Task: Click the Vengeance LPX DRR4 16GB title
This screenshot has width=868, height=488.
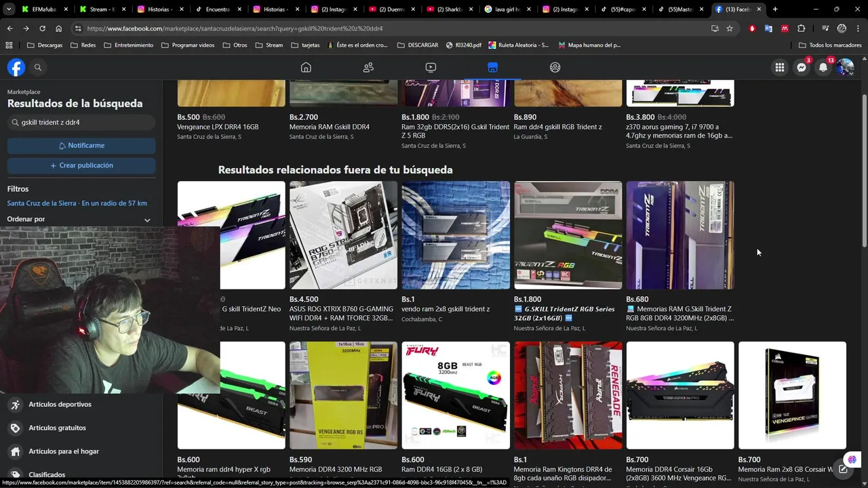Action: (x=218, y=127)
